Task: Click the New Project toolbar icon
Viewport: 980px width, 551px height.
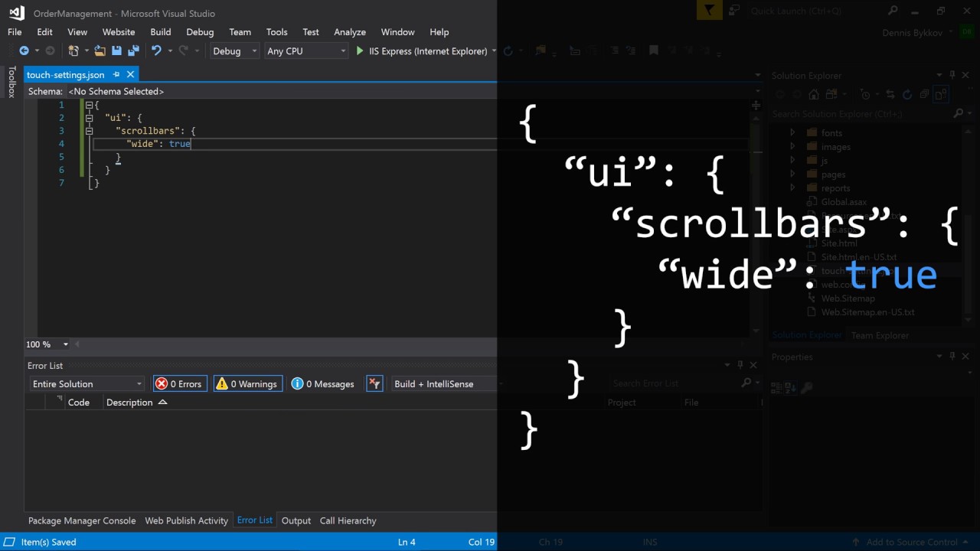Action: [73, 51]
